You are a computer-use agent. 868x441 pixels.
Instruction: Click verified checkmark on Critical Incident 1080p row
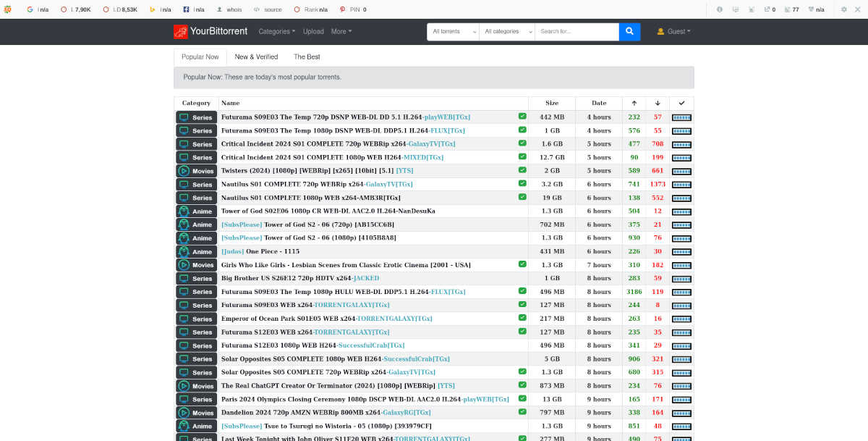point(522,156)
